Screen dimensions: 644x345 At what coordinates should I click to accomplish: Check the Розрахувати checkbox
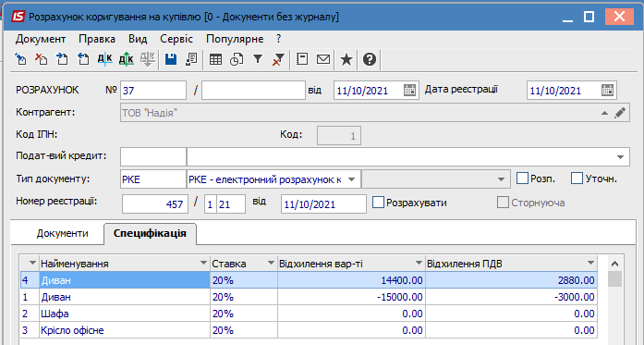click(378, 203)
